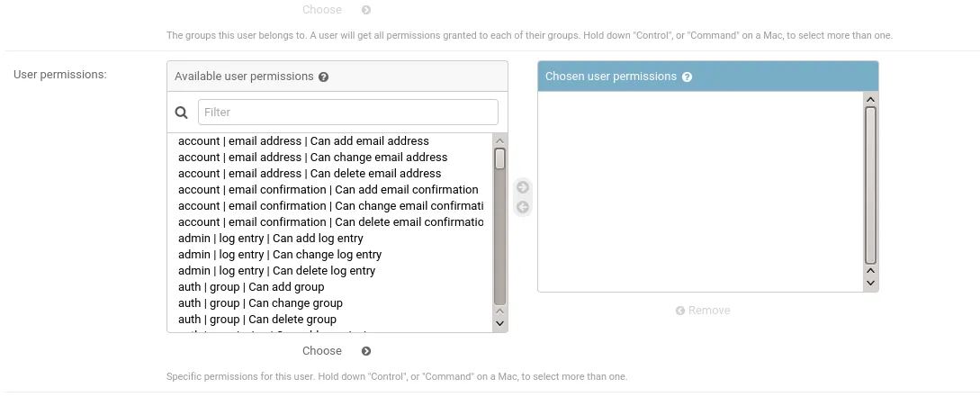Click the magnifier search icon by Filter
The height and width of the screenshot is (406, 980).
tap(182, 113)
